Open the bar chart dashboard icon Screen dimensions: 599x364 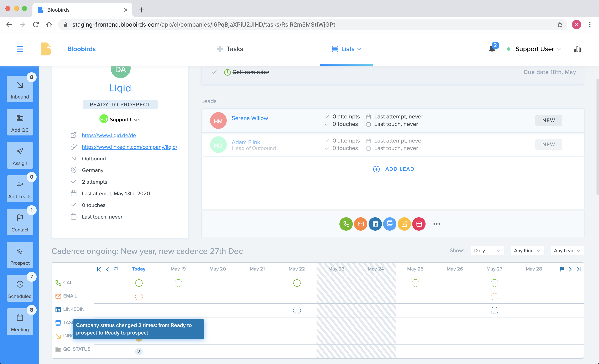[577, 49]
